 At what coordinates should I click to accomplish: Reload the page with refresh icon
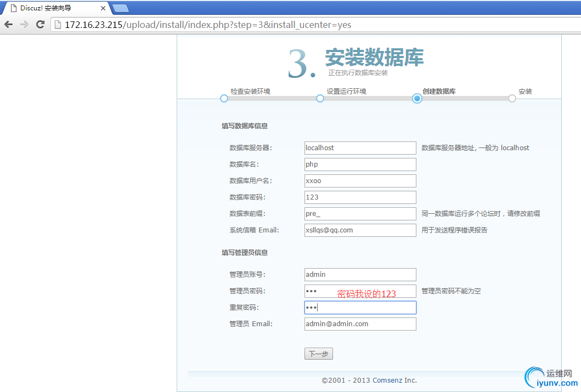pos(41,25)
